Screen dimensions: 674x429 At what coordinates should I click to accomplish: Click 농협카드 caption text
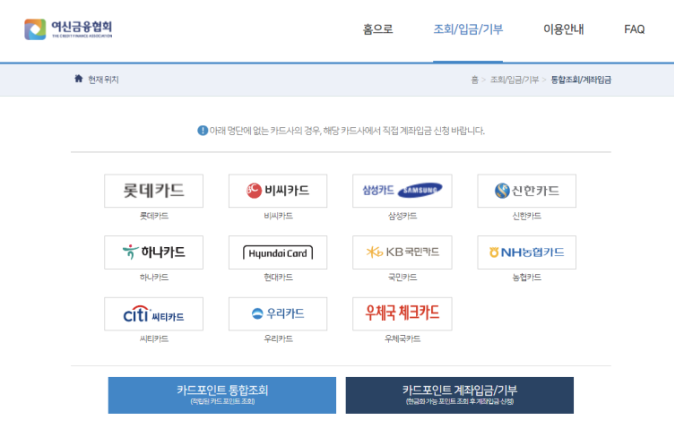click(x=527, y=277)
